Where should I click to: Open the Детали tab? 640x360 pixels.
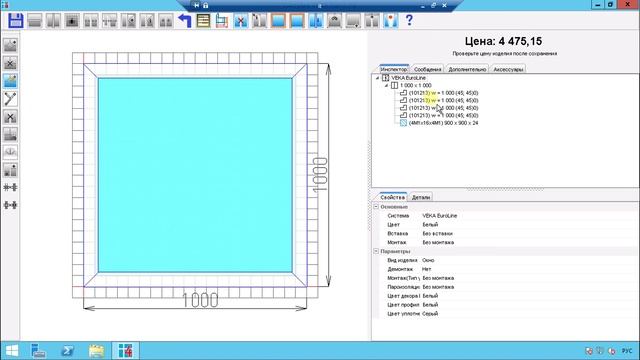(421, 197)
